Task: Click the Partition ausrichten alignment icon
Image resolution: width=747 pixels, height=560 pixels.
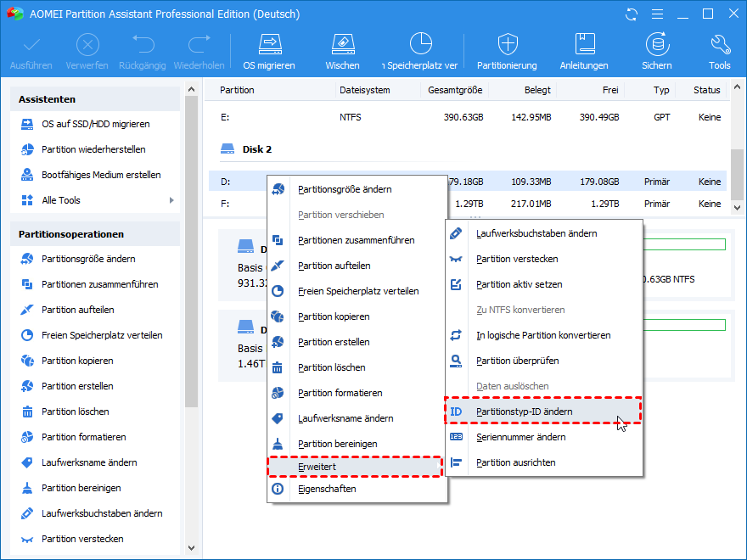Action: [x=456, y=462]
